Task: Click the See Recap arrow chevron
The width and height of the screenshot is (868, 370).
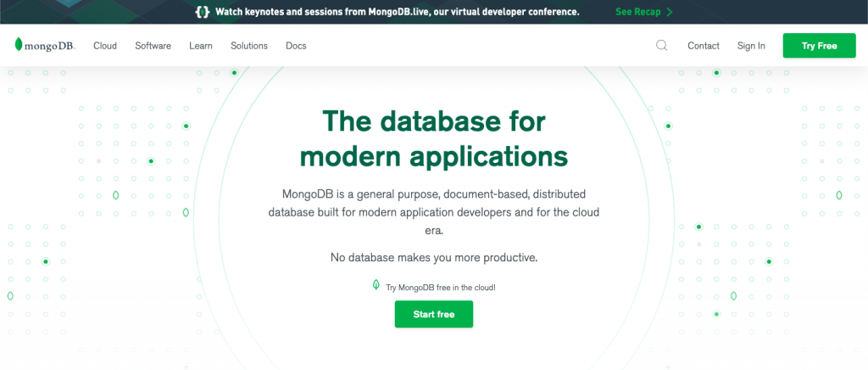Action: (x=670, y=12)
